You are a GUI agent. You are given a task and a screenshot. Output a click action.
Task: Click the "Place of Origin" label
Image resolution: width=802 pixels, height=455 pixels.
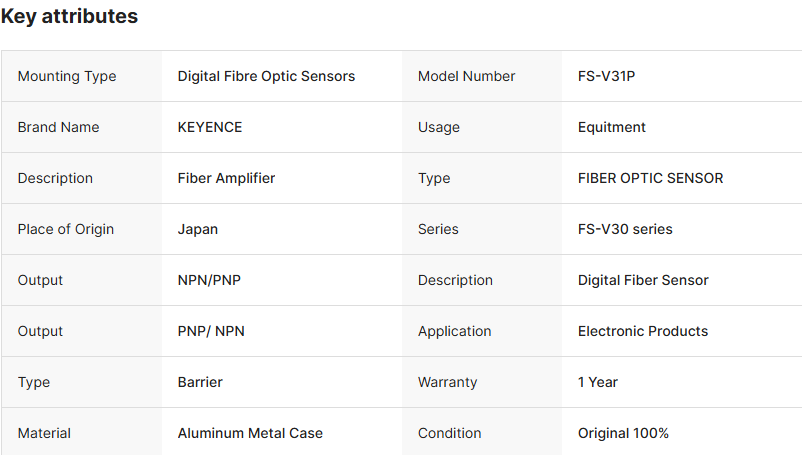(x=66, y=229)
